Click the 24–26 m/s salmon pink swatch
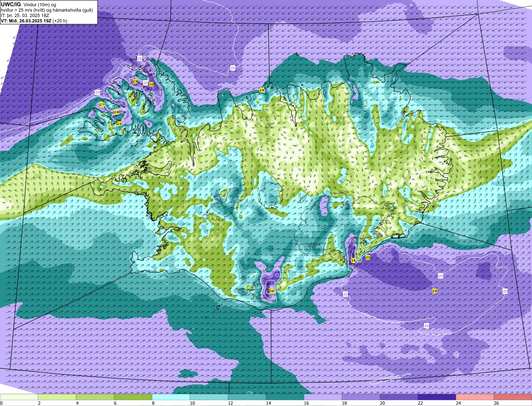Viewport: 532px width, 406px height. (x=475, y=397)
